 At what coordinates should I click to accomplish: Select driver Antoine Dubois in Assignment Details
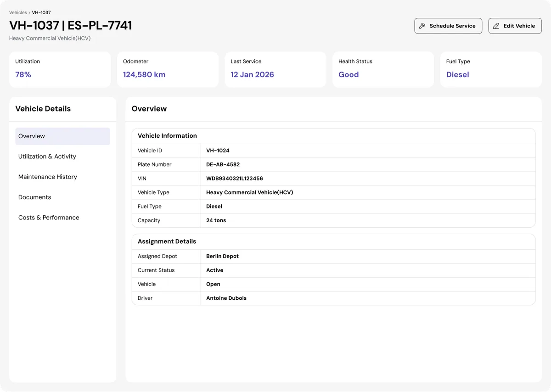tap(226, 298)
